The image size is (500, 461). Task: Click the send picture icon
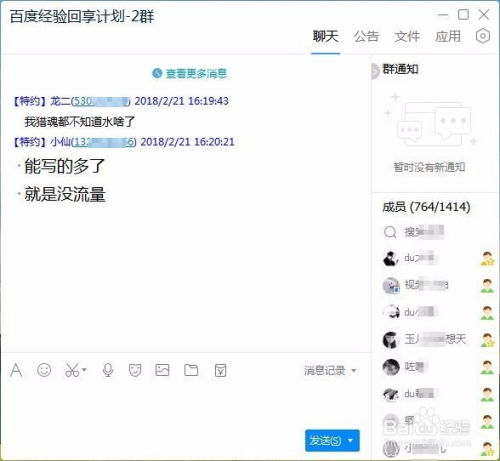tap(162, 370)
